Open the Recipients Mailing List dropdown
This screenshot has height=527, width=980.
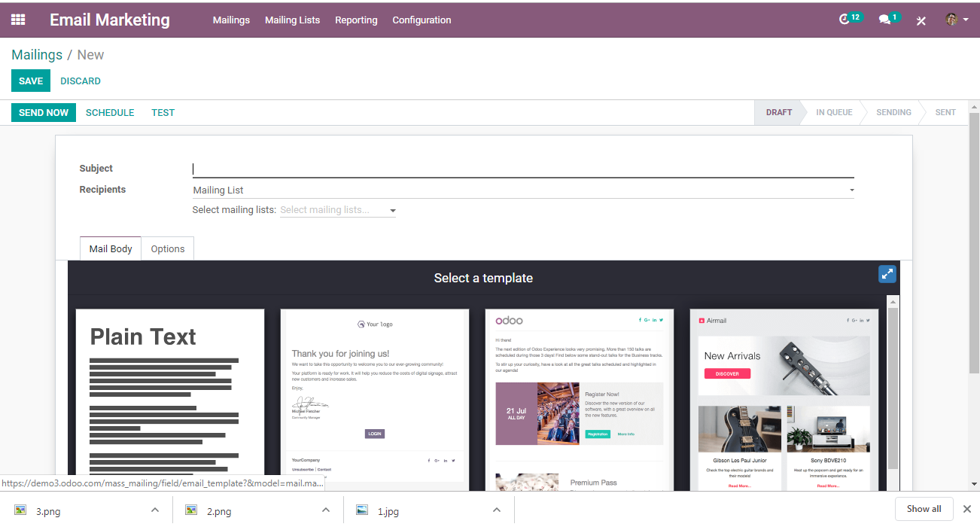(851, 190)
